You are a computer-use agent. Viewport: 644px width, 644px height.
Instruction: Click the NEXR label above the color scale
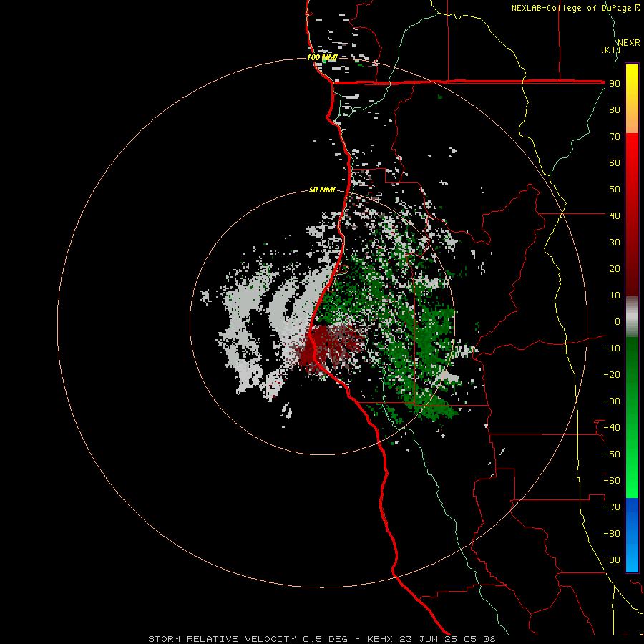[629, 43]
